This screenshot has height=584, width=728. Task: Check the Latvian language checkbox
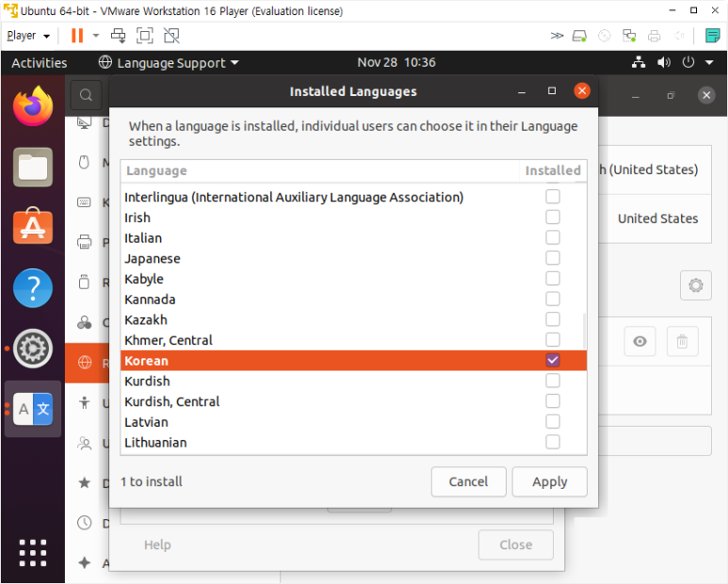[553, 422]
